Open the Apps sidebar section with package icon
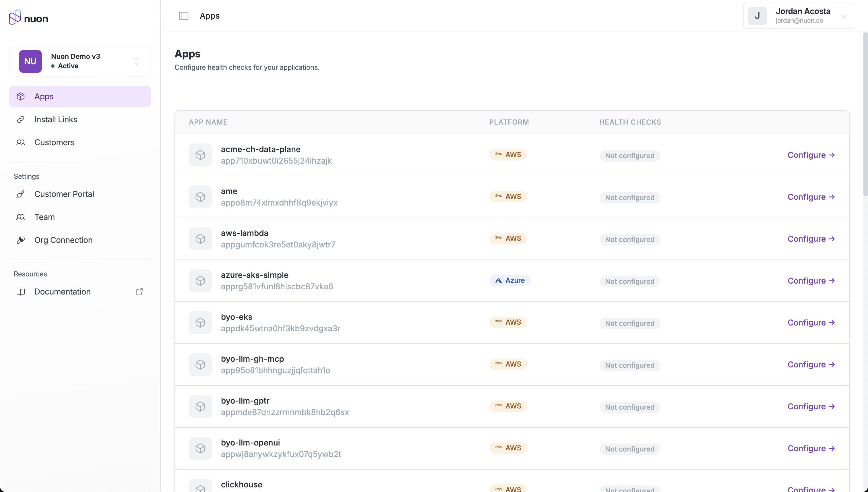 pyautogui.click(x=21, y=96)
